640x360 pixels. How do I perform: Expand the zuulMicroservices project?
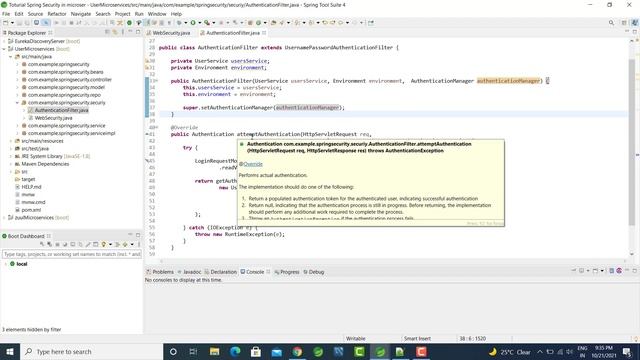[4, 218]
